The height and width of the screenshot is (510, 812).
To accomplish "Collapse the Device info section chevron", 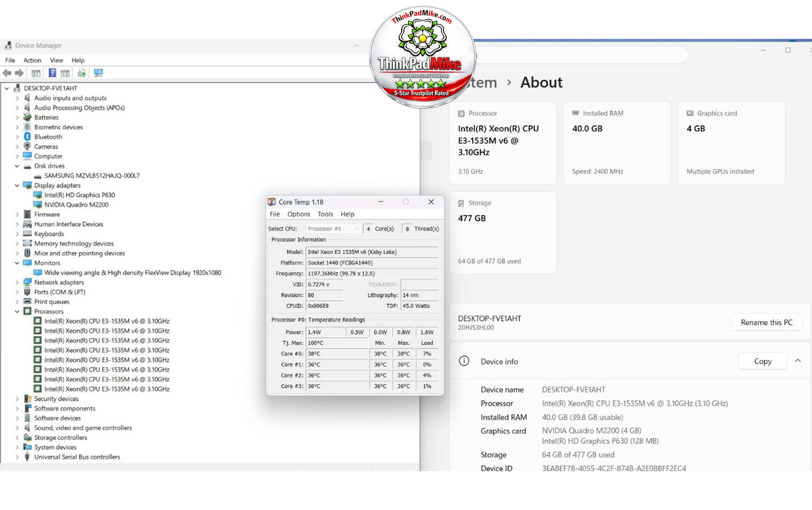I will (798, 361).
